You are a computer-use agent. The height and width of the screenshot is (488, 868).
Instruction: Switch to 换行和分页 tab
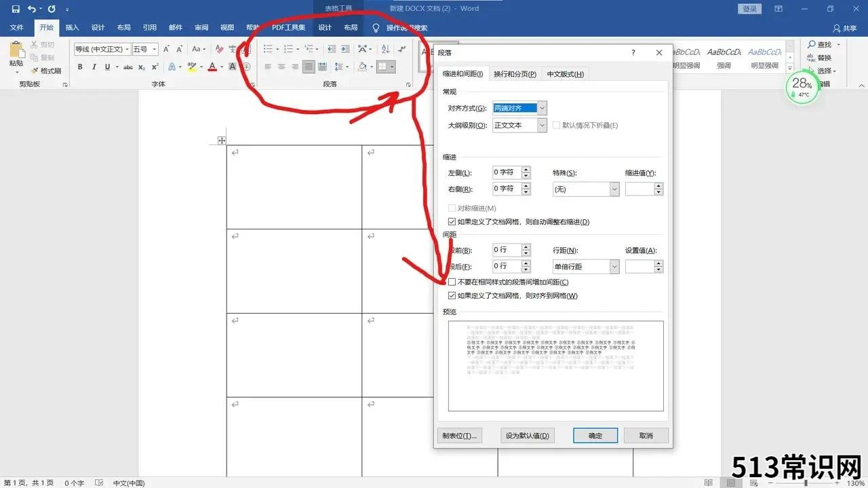click(515, 74)
